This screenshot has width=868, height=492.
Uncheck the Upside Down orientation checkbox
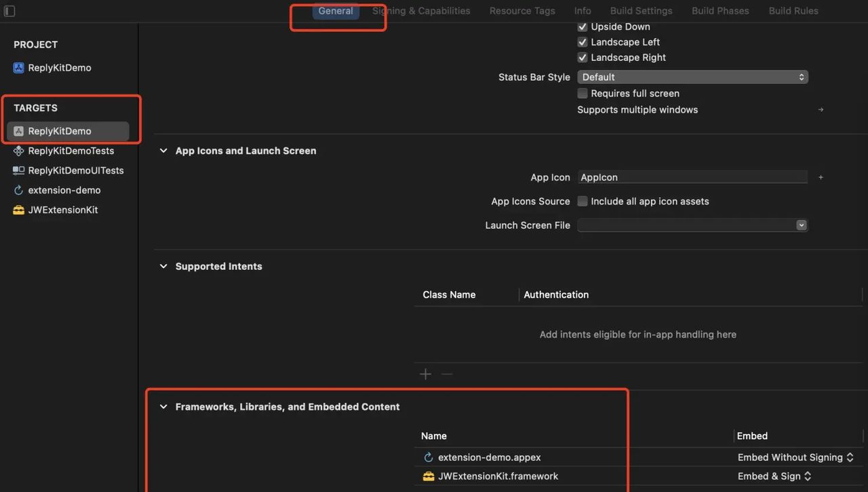click(x=582, y=26)
